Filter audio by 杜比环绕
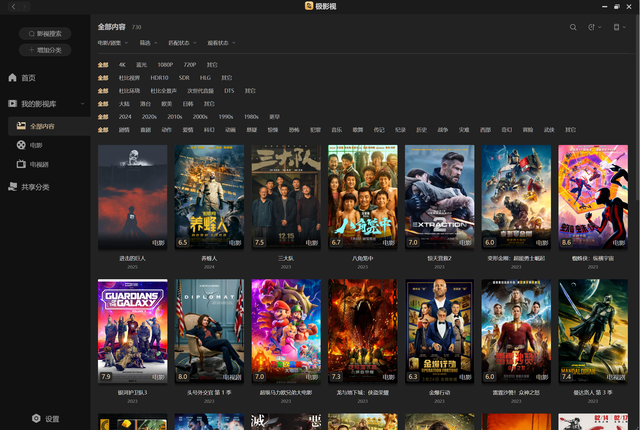 pyautogui.click(x=129, y=91)
